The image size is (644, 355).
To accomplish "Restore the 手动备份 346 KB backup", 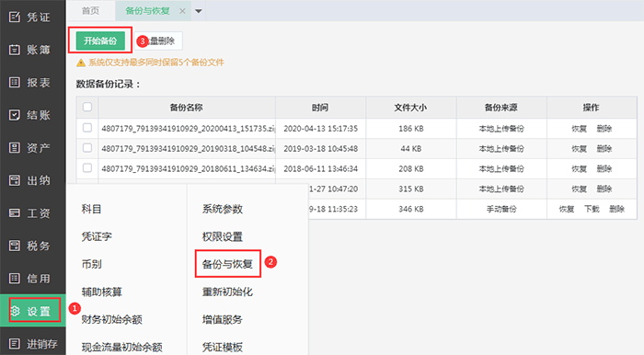I will click(567, 209).
